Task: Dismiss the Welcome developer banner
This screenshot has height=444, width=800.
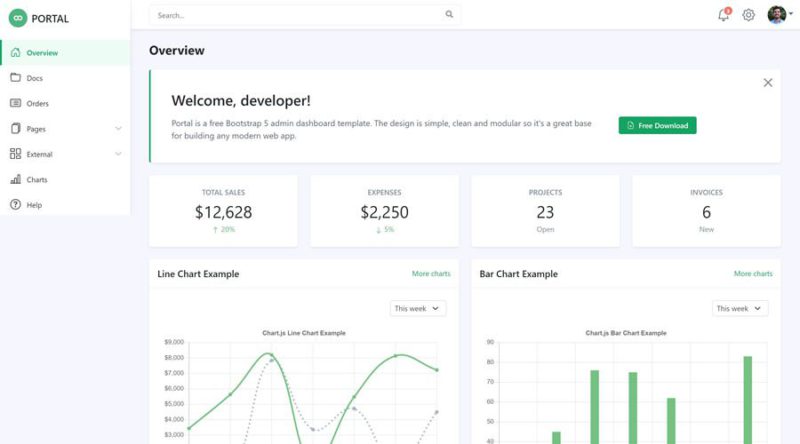Action: pyautogui.click(x=768, y=83)
